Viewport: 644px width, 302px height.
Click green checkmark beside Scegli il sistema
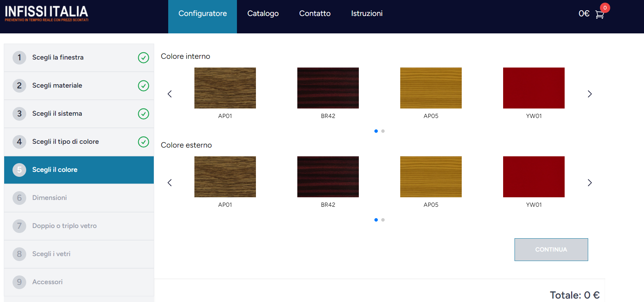143,114
